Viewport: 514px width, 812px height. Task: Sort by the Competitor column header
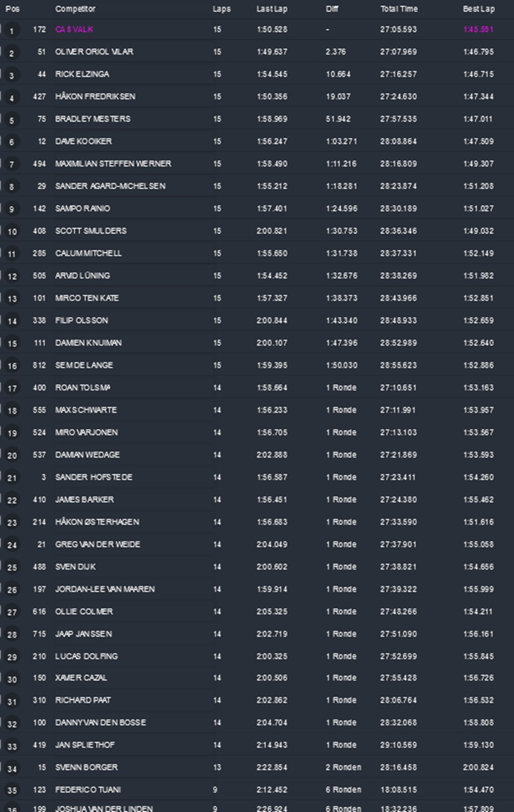tap(75, 9)
